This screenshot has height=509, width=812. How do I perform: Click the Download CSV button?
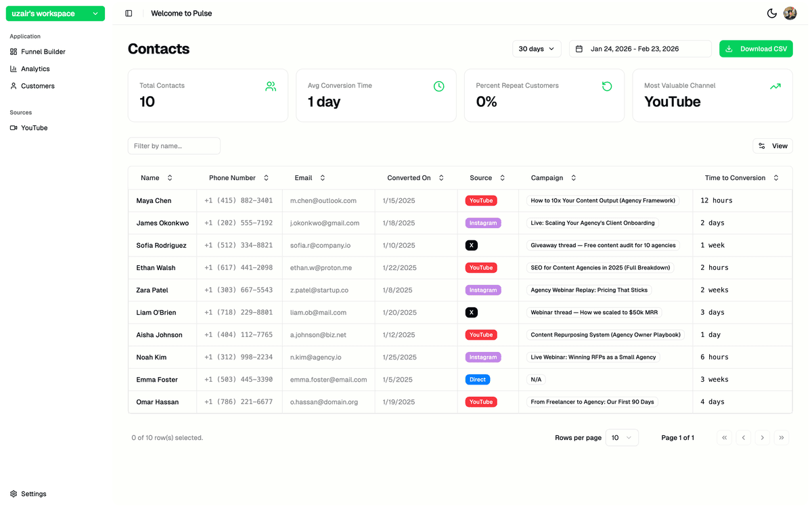tap(755, 49)
